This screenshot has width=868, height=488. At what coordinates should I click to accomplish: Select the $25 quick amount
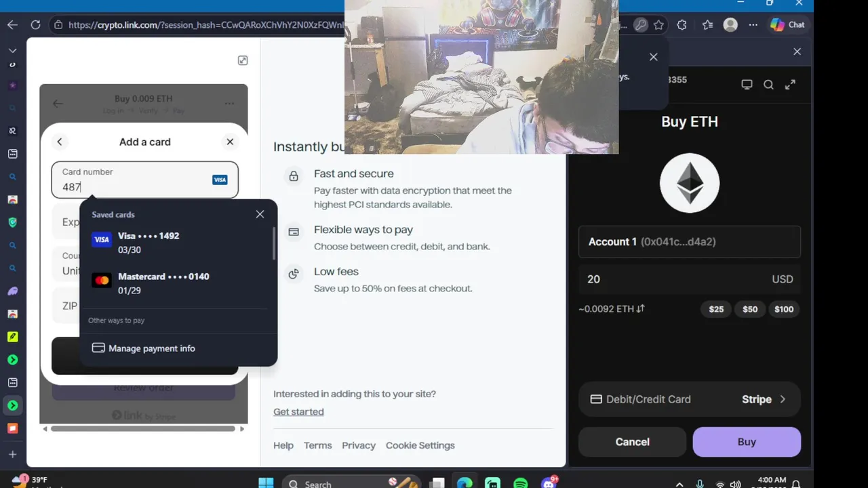pos(716,309)
